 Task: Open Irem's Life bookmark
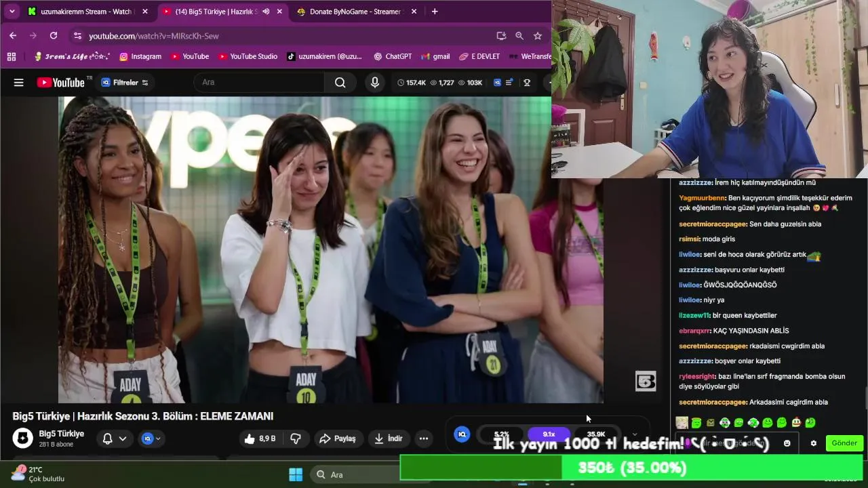point(72,56)
